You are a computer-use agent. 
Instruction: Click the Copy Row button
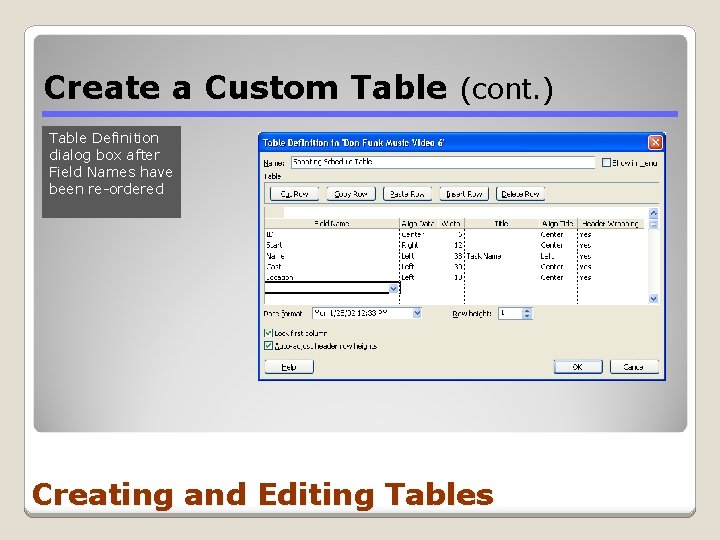click(x=351, y=194)
